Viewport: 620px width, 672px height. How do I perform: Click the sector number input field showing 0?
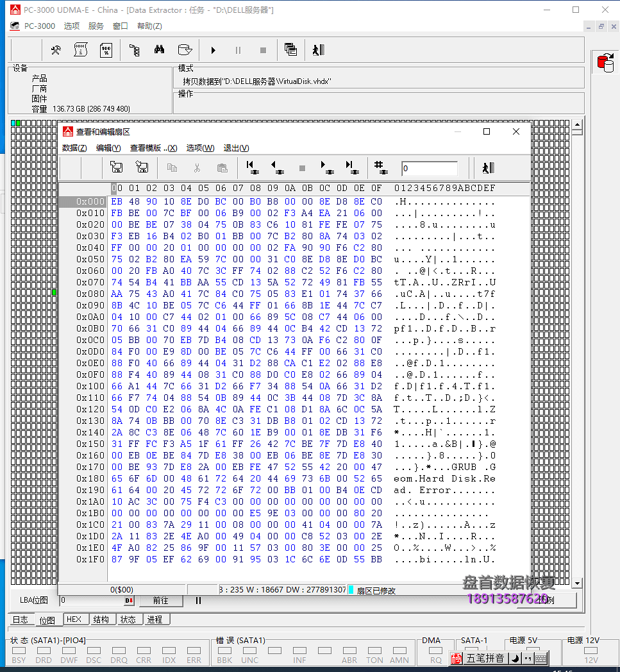pos(430,169)
